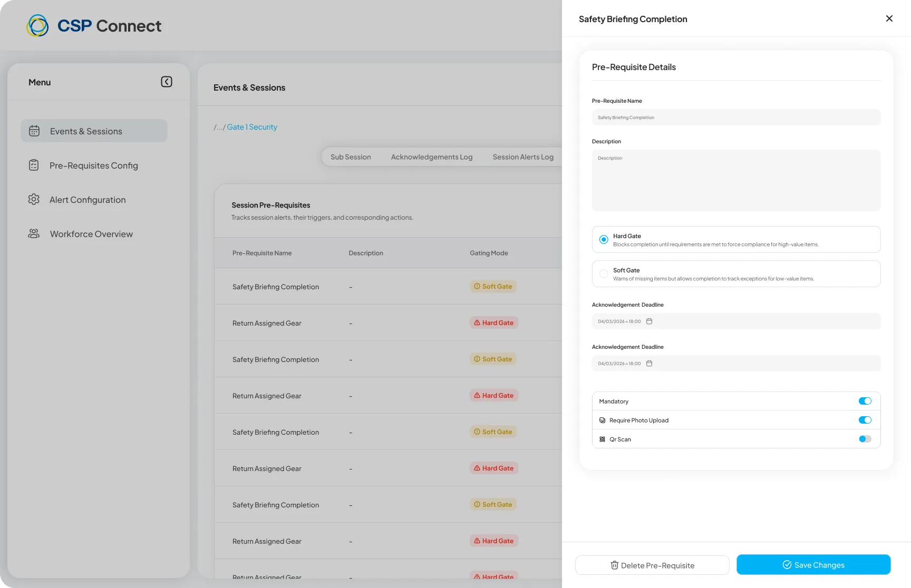This screenshot has height=588, width=911.
Task: Enable the Qr Scan toggle
Action: pyautogui.click(x=865, y=439)
